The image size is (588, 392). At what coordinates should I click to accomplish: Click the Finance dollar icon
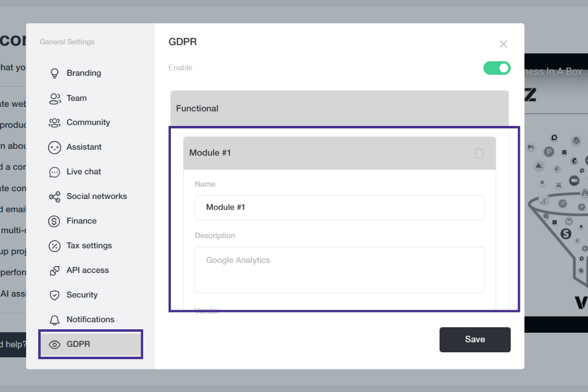click(54, 221)
